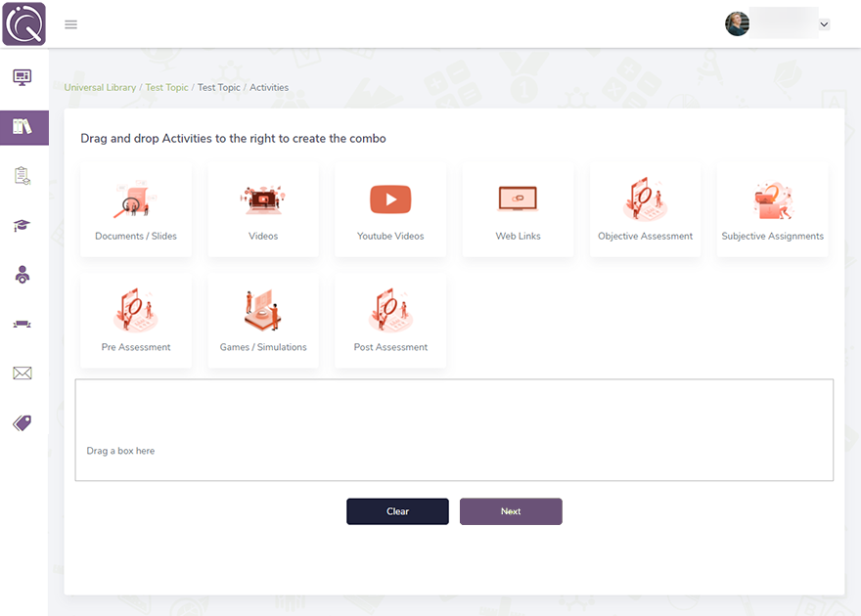The width and height of the screenshot is (861, 616).
Task: Open the green Test Topic breadcrumb link
Action: tap(167, 87)
